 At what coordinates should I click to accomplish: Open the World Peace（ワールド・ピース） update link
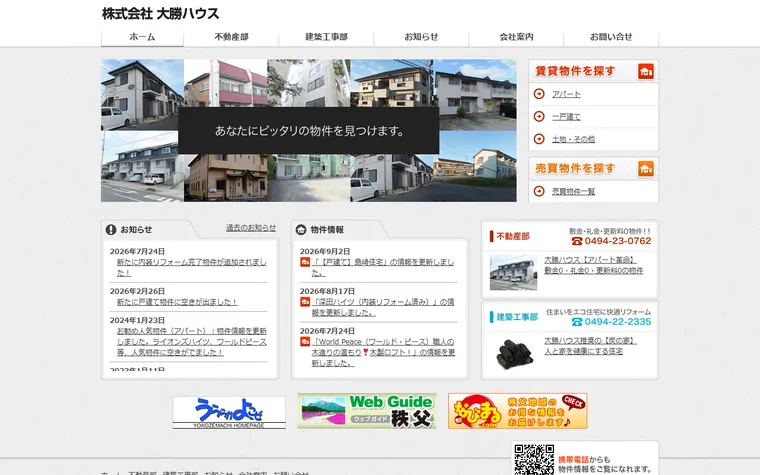[383, 352]
